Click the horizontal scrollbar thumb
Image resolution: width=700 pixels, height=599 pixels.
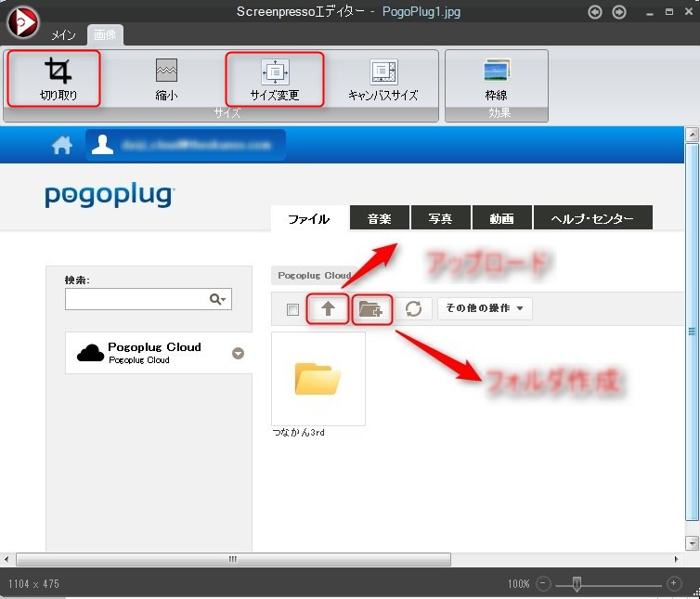tap(233, 559)
